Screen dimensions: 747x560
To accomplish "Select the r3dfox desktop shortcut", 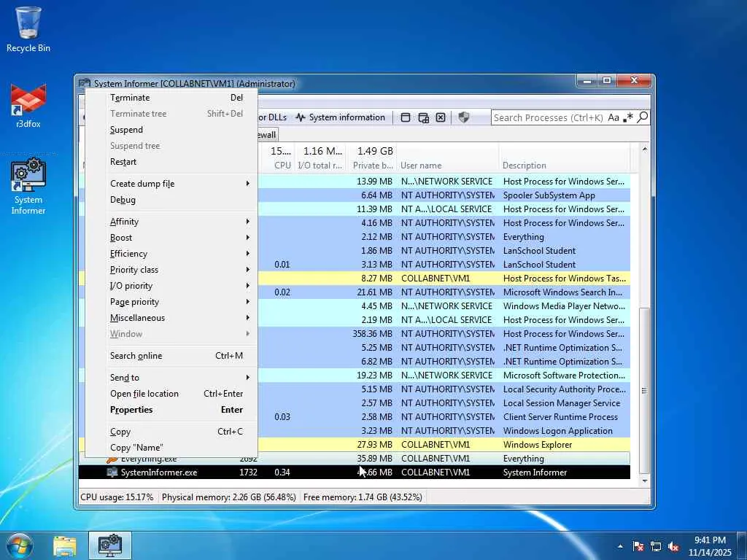I will click(28, 106).
